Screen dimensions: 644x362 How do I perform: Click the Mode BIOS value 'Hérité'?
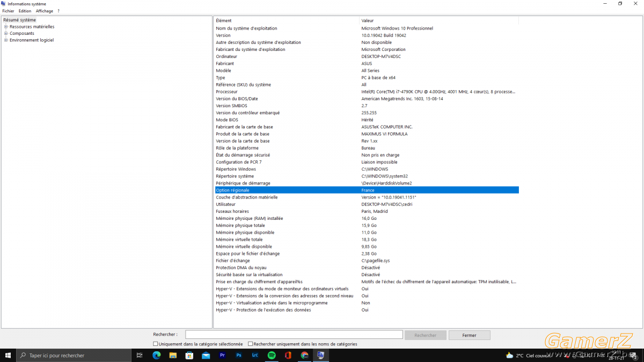pos(368,120)
